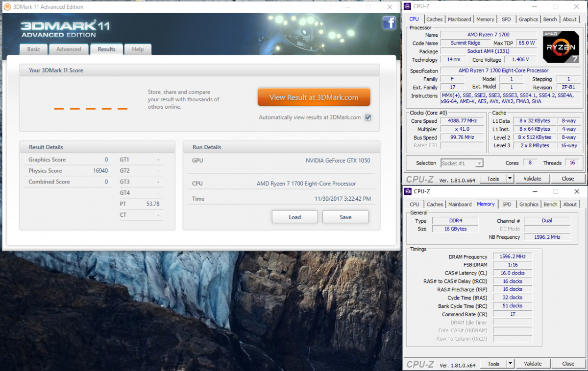Click the memory Size field '16 GBytes'
The height and width of the screenshot is (371, 588).
456,229
